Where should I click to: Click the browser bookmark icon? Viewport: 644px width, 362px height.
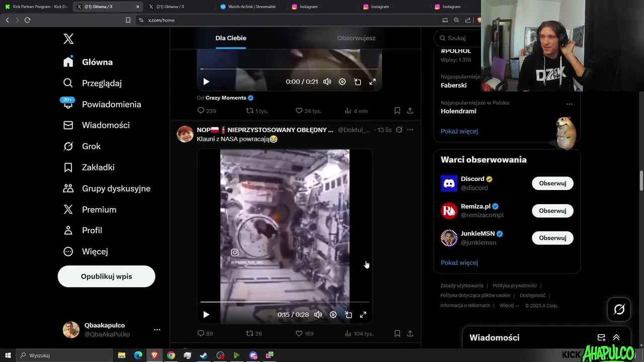pyautogui.click(x=128, y=20)
